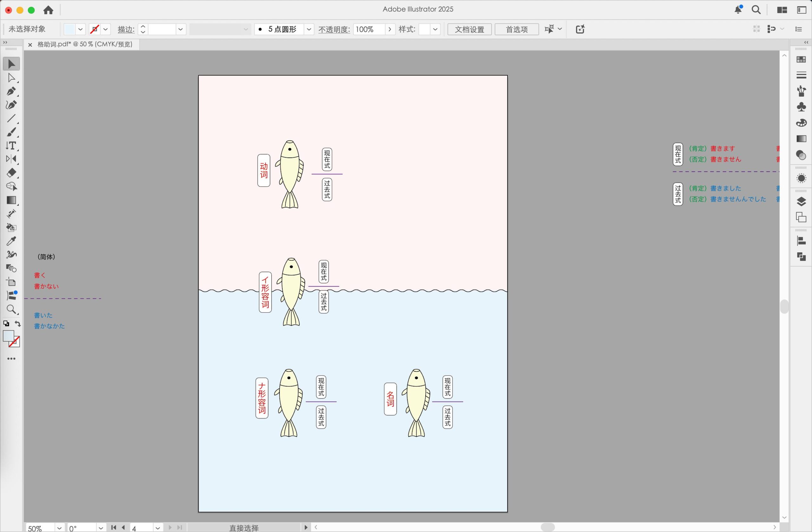Expand the opacity options arrow

point(390,29)
